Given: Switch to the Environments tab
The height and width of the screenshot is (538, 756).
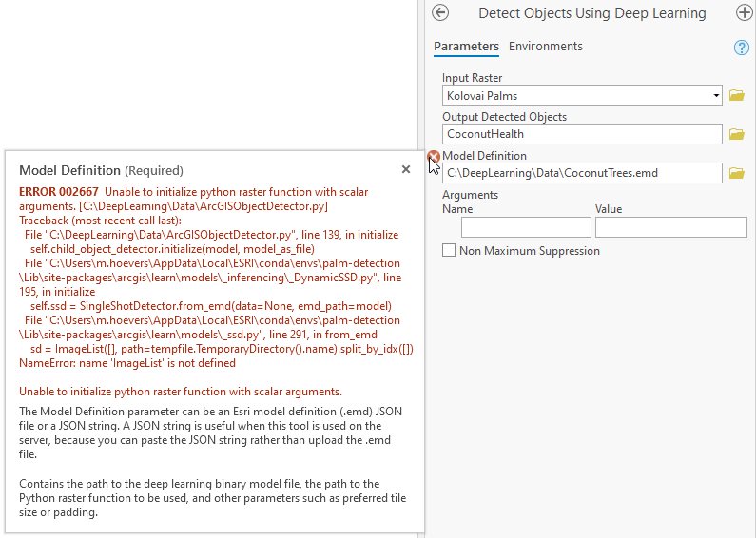Looking at the screenshot, I should 545,47.
